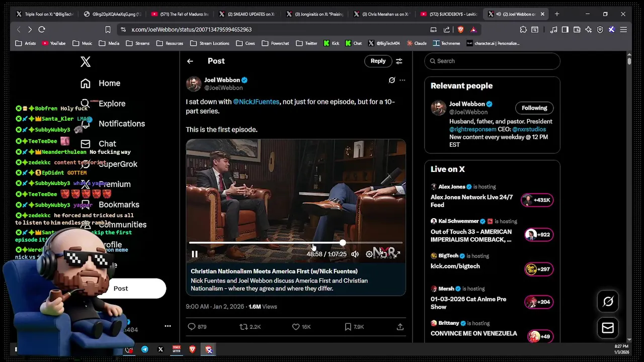
Task: Switch to The Fall of Maduro tab
Action: click(179, 14)
